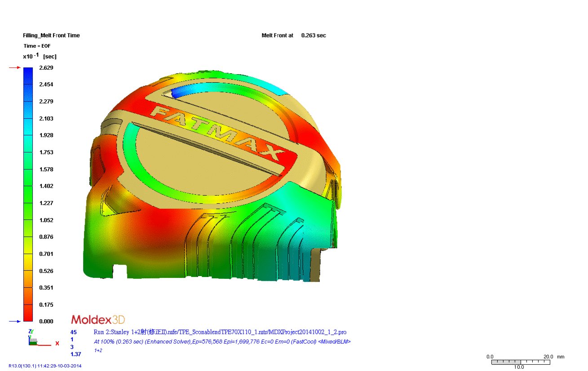This screenshot has width=588, height=371.
Task: Select the 0.351 legend value
Action: pyautogui.click(x=46, y=288)
